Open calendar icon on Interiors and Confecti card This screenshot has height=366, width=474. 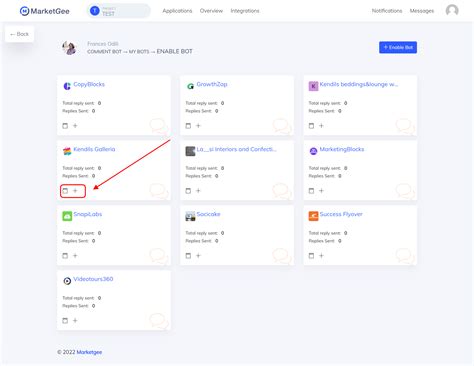[188, 191]
